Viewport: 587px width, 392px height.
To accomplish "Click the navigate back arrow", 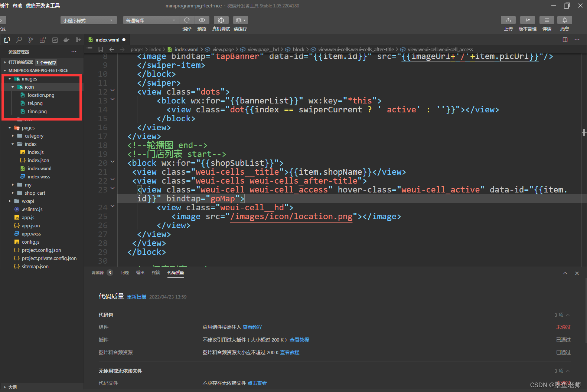I will pos(112,49).
